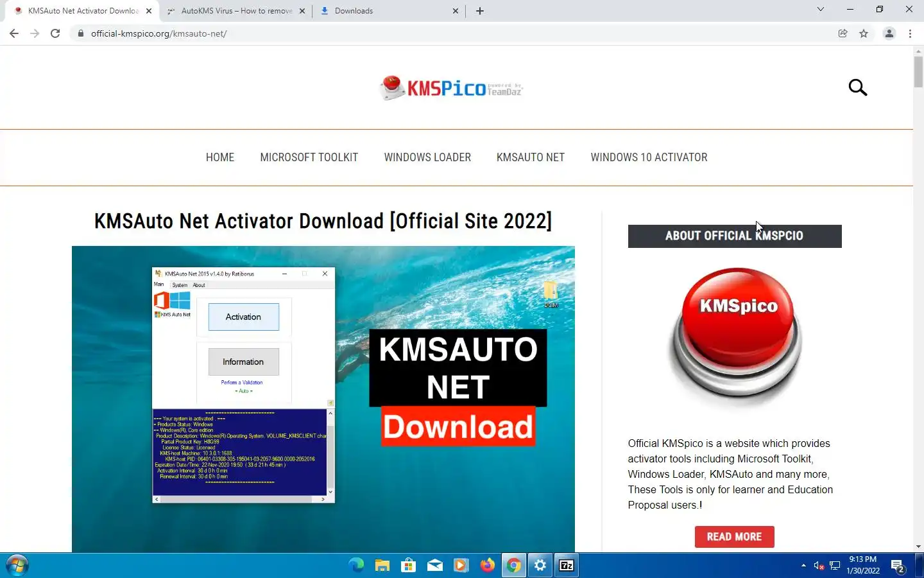The height and width of the screenshot is (578, 924).
Task: Open Microsoft Store from taskbar
Action: pos(409,565)
